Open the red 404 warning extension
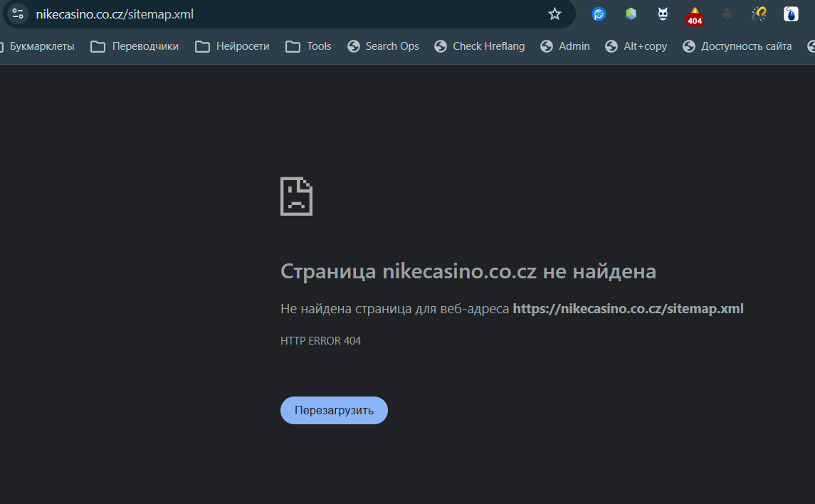 695,16
